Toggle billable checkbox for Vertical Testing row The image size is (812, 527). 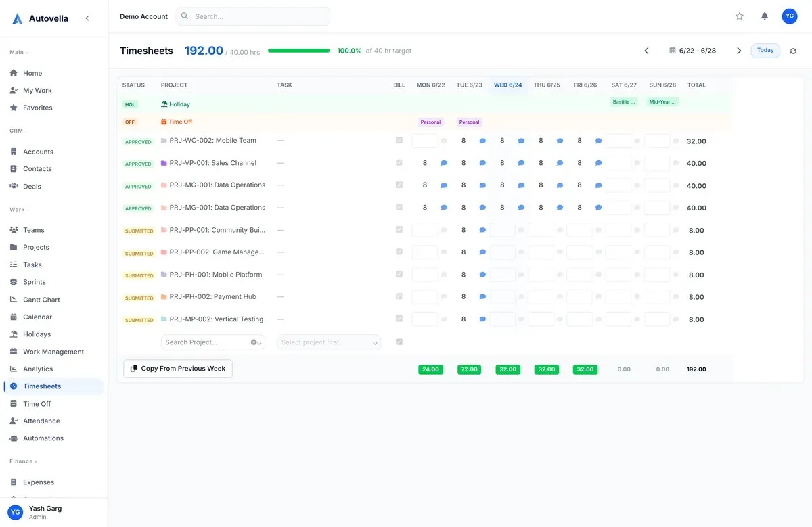(399, 319)
